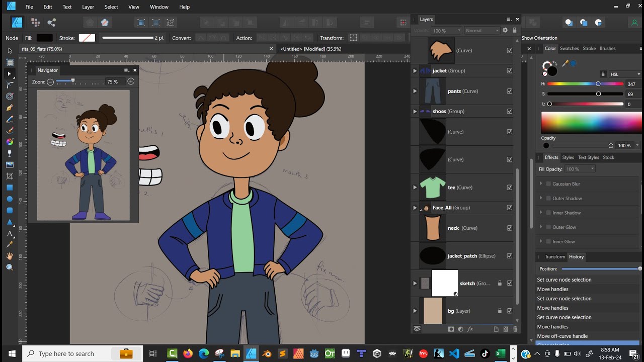644x362 pixels.
Task: Toggle visibility of pants layer
Action: point(510,91)
